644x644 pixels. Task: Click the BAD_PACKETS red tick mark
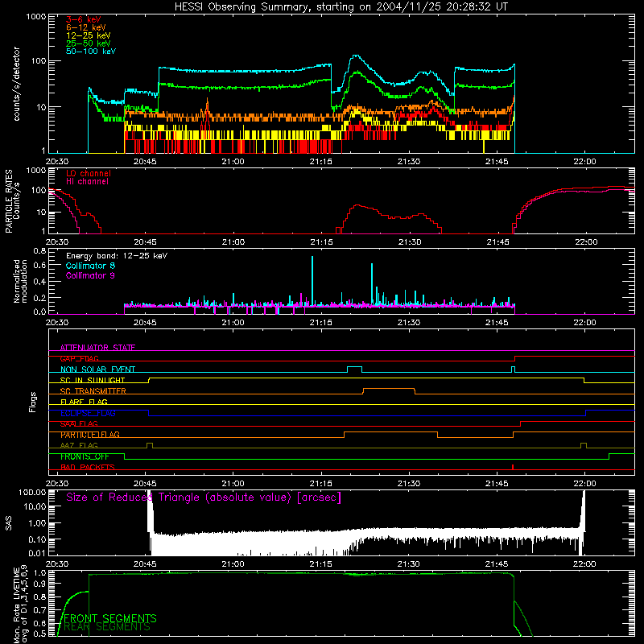[513, 467]
